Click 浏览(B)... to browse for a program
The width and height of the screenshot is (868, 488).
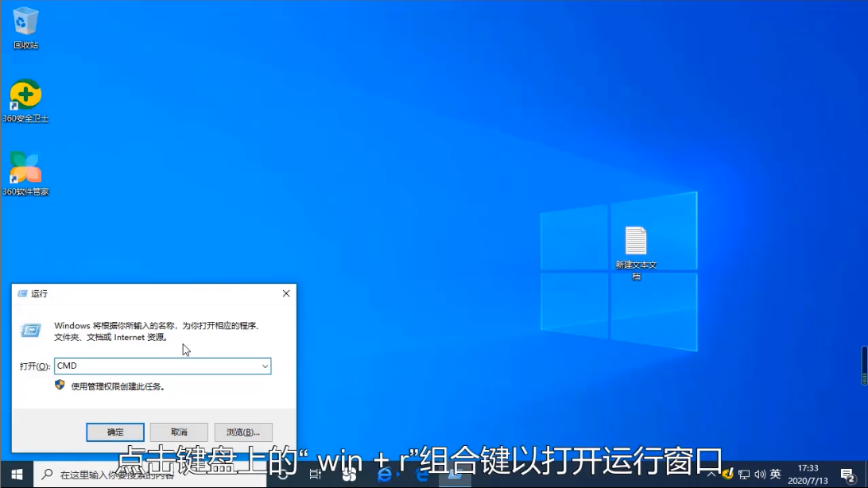(243, 432)
